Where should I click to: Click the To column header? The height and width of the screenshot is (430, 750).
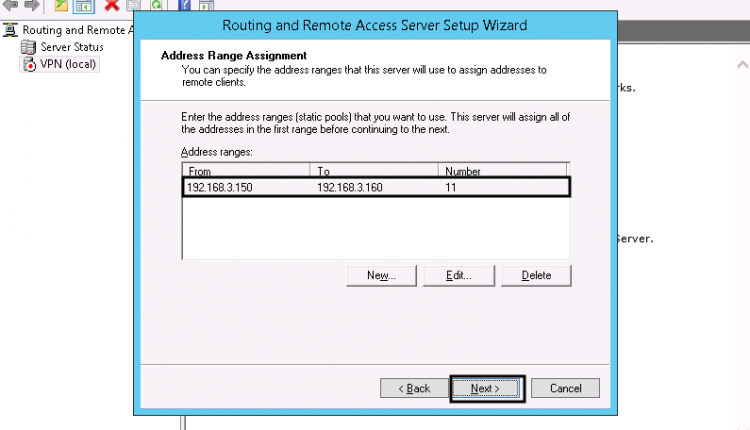pos(375,171)
